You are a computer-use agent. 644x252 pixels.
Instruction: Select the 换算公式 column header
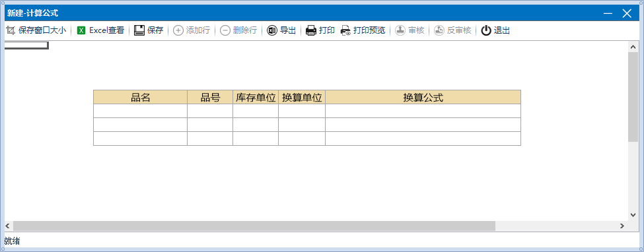(x=423, y=97)
